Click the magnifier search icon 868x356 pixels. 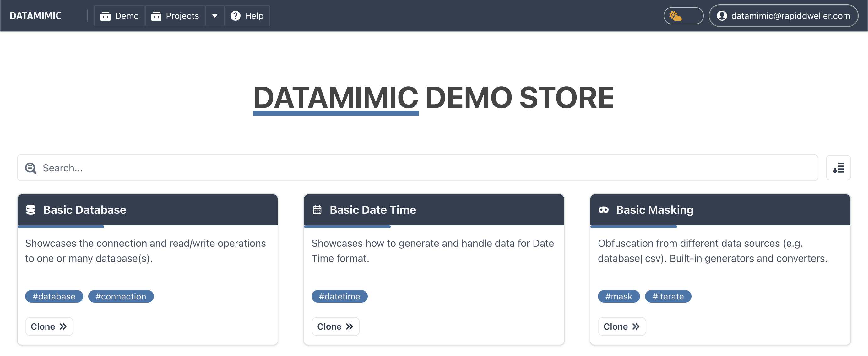[31, 168]
